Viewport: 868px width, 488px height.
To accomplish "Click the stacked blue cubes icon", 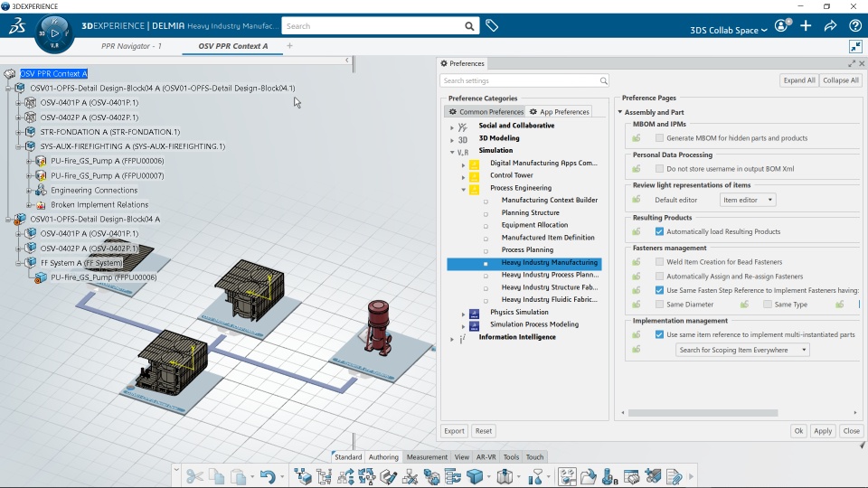I will tap(432, 476).
